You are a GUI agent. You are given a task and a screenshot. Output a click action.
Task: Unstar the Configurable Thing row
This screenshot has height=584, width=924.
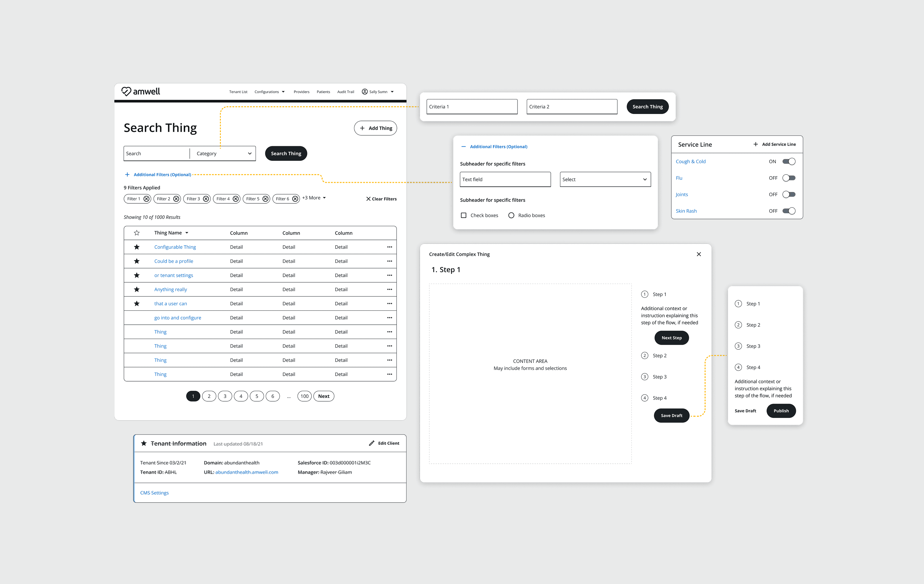click(x=137, y=247)
